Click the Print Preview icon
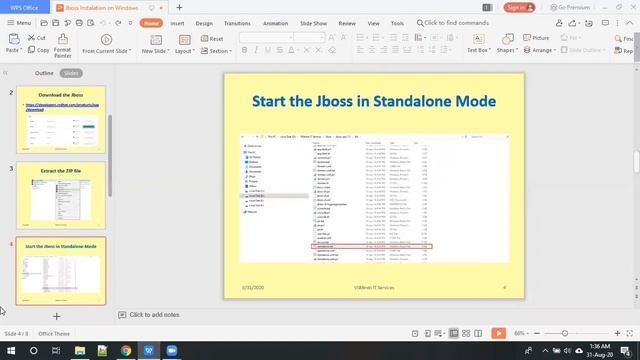The image size is (640, 360). point(91,23)
